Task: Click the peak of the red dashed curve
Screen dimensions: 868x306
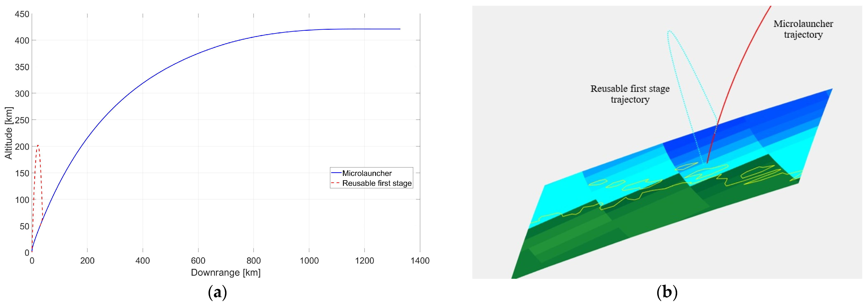Action: point(38,145)
